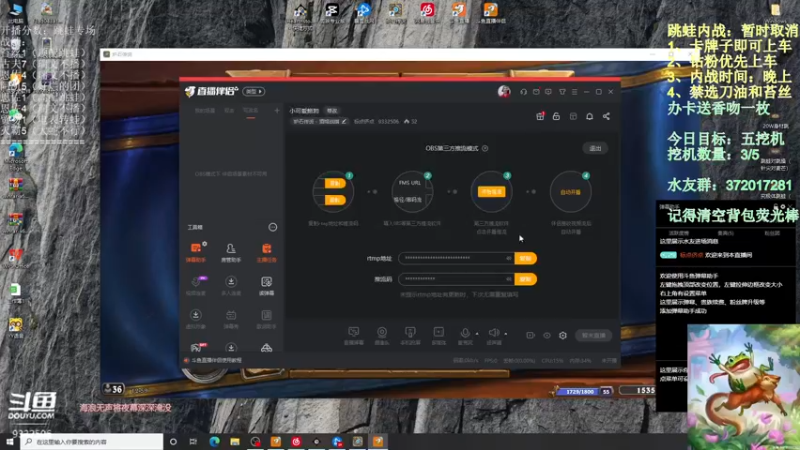Copy the rtmp address
The image size is (800, 450).
[x=526, y=258]
